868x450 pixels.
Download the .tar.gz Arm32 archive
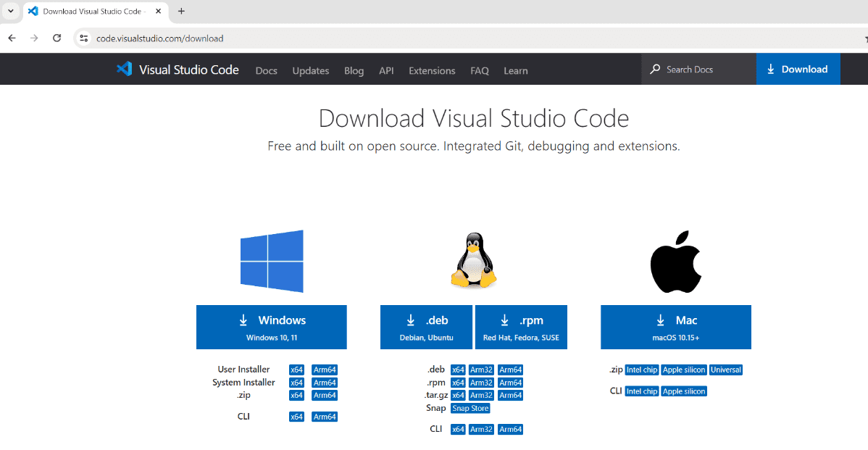(481, 395)
